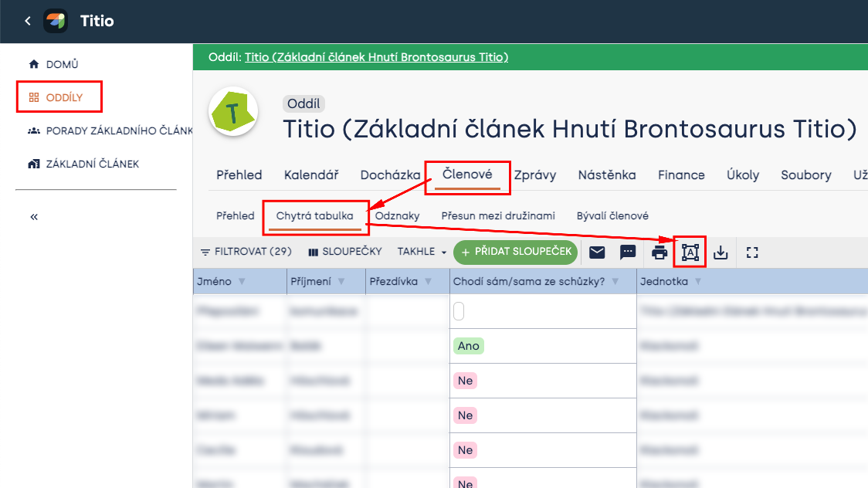Image resolution: width=868 pixels, height=488 pixels.
Task: Open the Sloupečky columns button
Action: [x=345, y=252]
